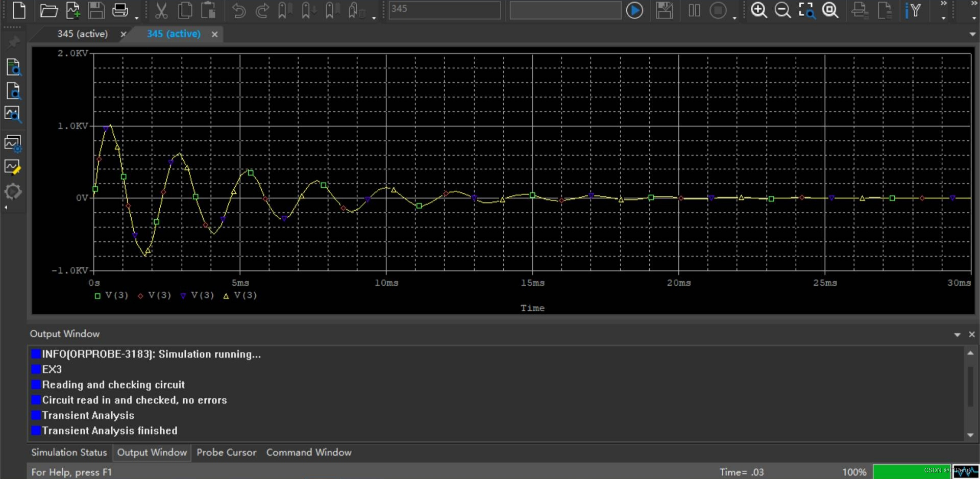Screen dimensions: 980x479
Task: Select the red diamond V(3) legend trace
Action: 154,295
